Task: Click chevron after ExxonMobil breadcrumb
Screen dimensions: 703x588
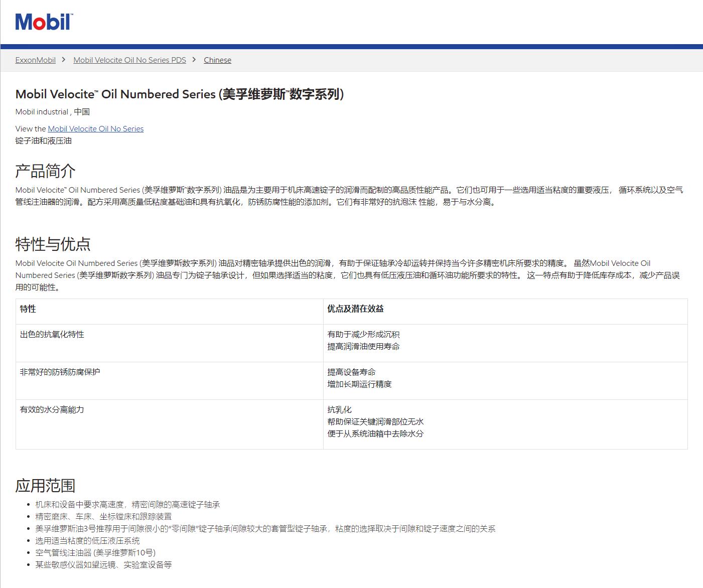Action: (x=64, y=60)
